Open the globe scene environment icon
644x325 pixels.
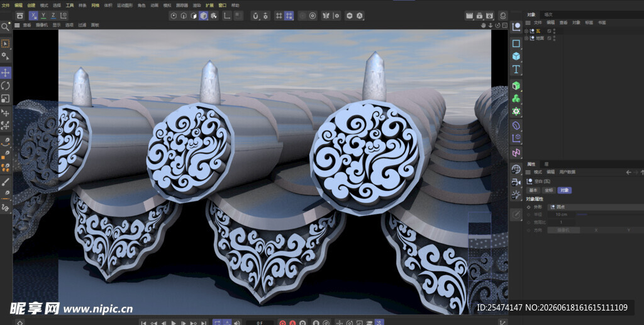516,169
